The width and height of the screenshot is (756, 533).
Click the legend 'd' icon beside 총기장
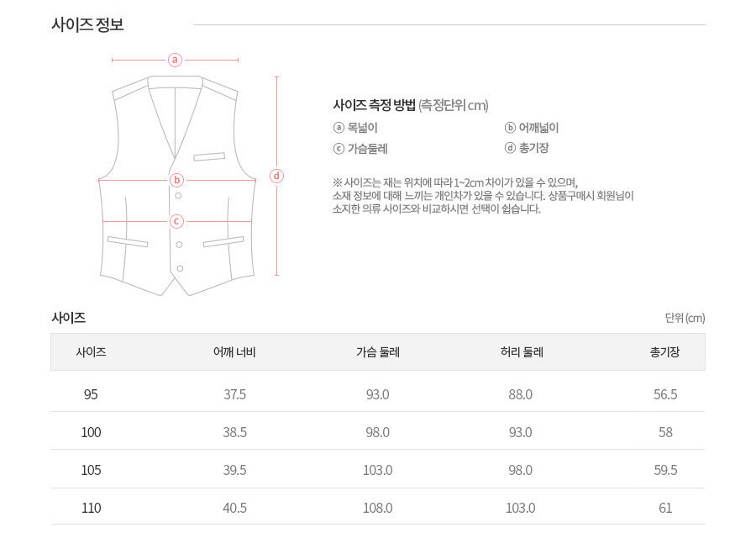(x=510, y=148)
